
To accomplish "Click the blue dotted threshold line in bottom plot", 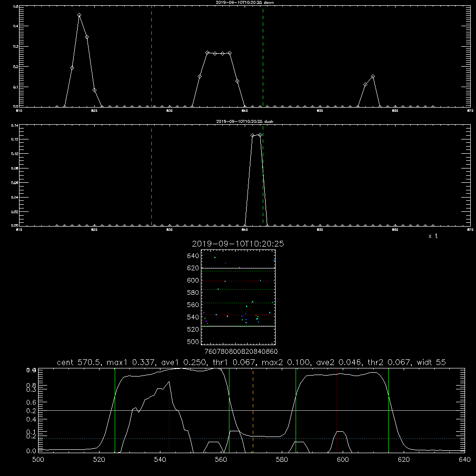I will click(251, 439).
